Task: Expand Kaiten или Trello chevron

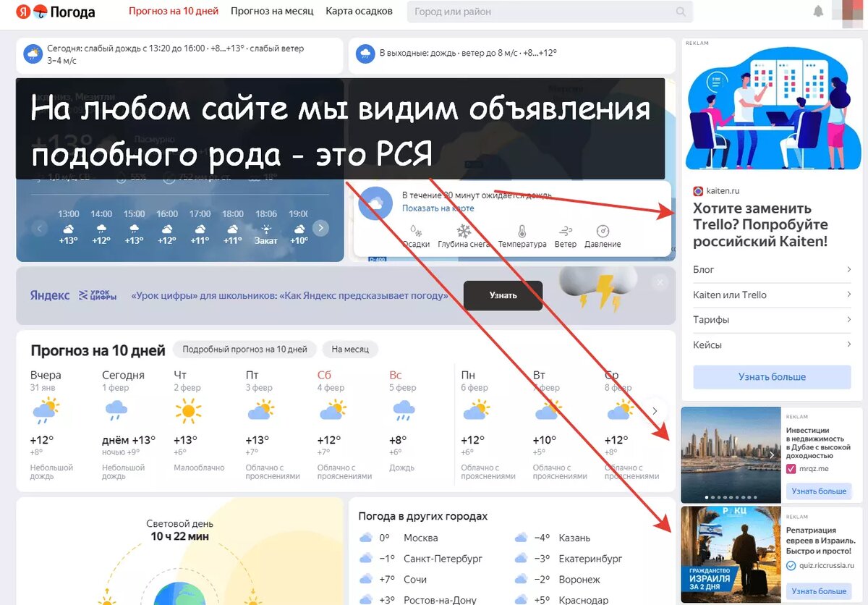Action: [x=849, y=295]
